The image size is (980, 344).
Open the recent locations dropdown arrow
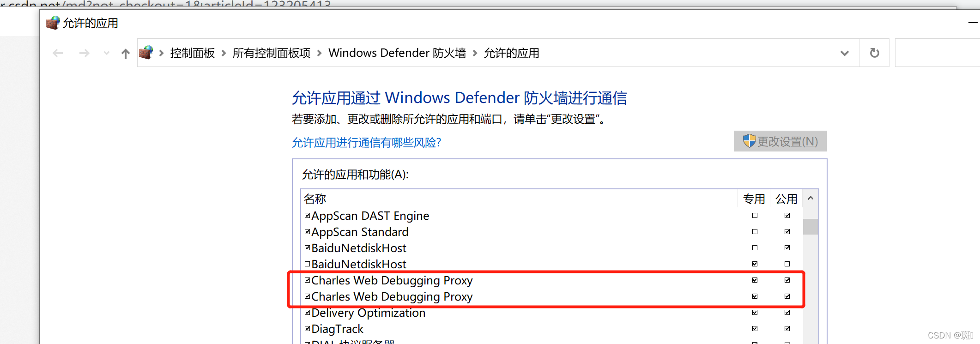pyautogui.click(x=107, y=53)
